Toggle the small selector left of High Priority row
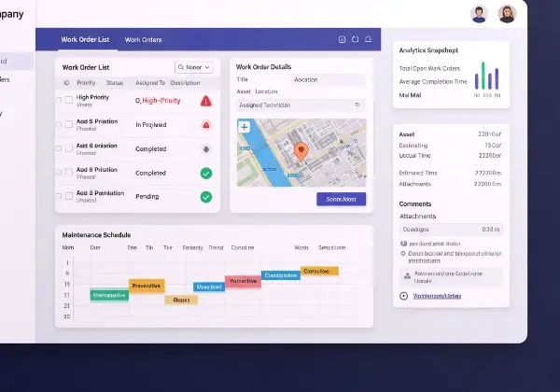560x392 pixels. (59, 100)
